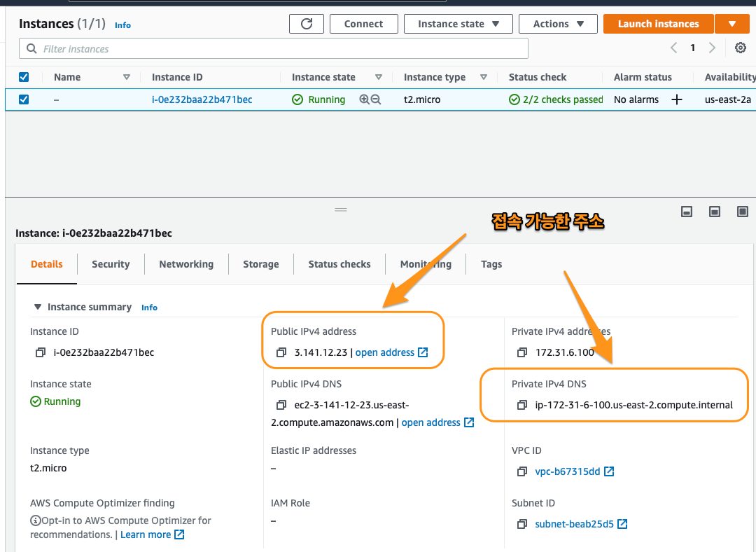Image resolution: width=756 pixels, height=552 pixels.
Task: Click the Connect button
Action: pos(363,24)
